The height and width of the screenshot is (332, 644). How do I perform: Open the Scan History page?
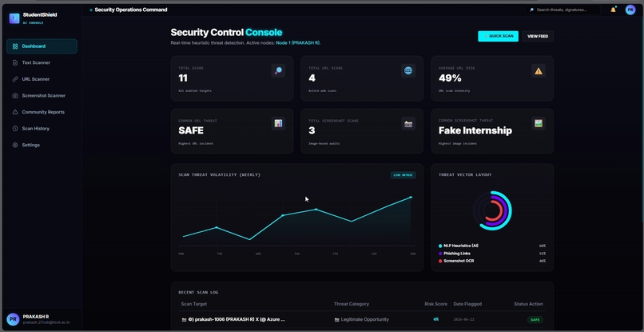42,128
